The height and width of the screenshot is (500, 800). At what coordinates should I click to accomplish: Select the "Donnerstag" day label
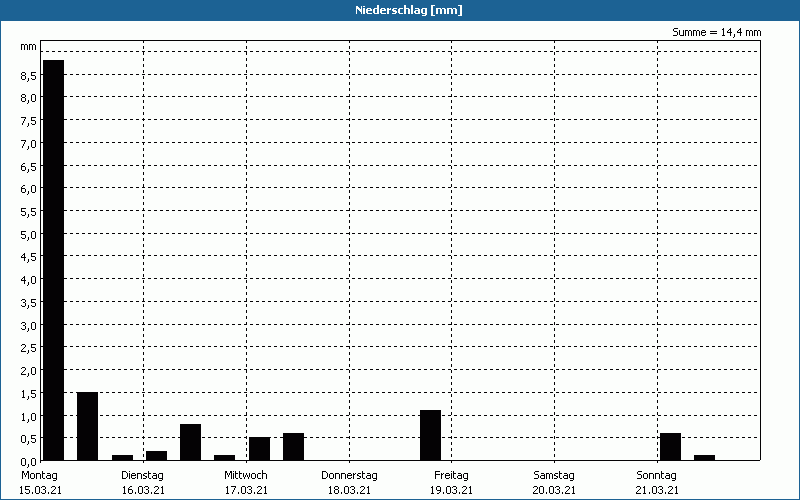tap(349, 476)
